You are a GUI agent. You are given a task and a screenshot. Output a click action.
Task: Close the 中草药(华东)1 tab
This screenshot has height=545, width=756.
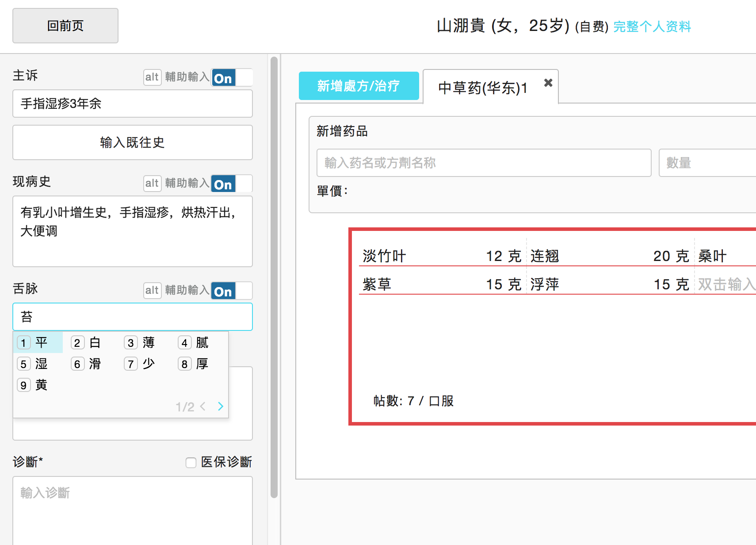pos(548,83)
